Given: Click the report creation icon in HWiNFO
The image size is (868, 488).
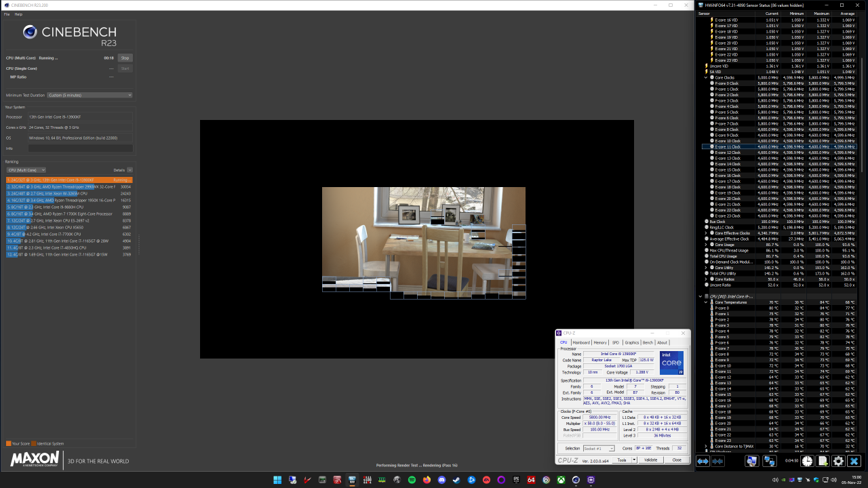Looking at the screenshot, I should [x=823, y=460].
